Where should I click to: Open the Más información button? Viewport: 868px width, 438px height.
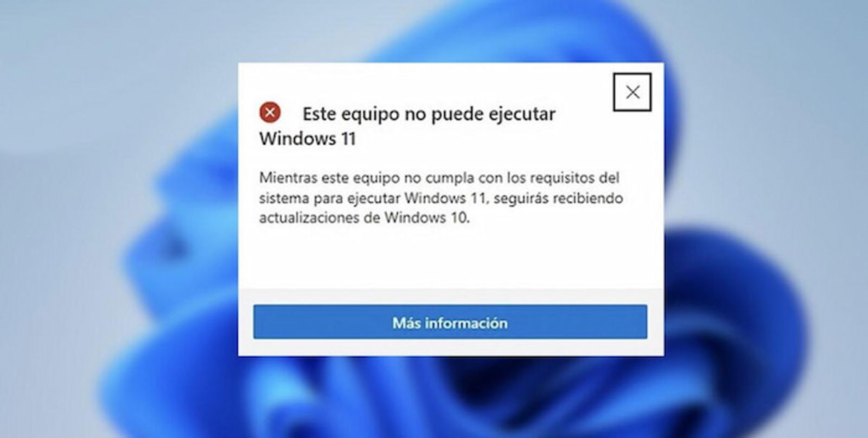tap(450, 322)
